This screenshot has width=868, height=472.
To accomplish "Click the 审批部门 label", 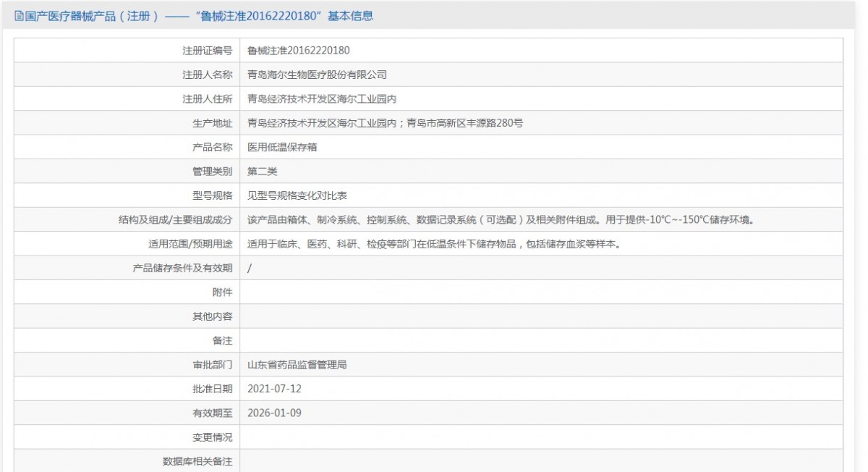I will click(213, 365).
